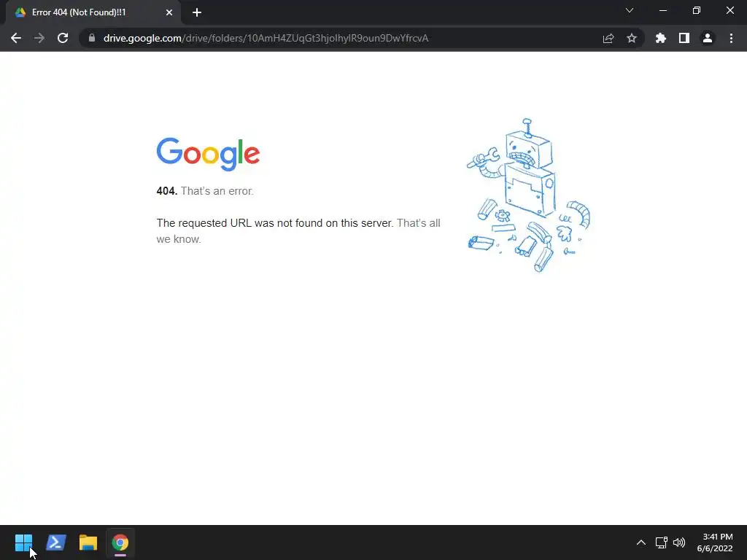Reload the 404 error page
Viewport: 747px width, 560px height.
click(x=63, y=38)
